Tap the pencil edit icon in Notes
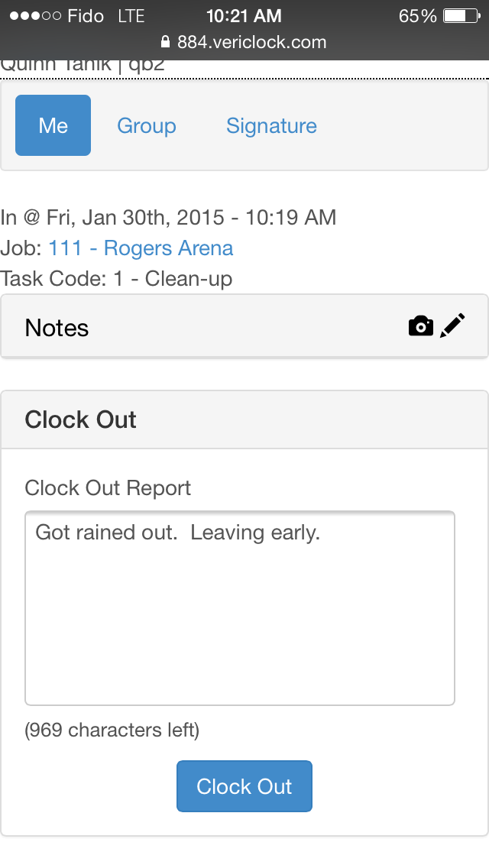 point(453,326)
